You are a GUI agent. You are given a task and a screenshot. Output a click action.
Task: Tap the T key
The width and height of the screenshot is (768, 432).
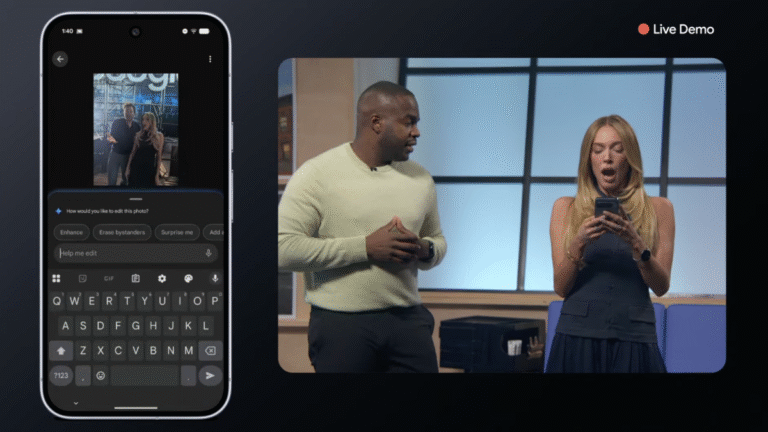point(127,301)
